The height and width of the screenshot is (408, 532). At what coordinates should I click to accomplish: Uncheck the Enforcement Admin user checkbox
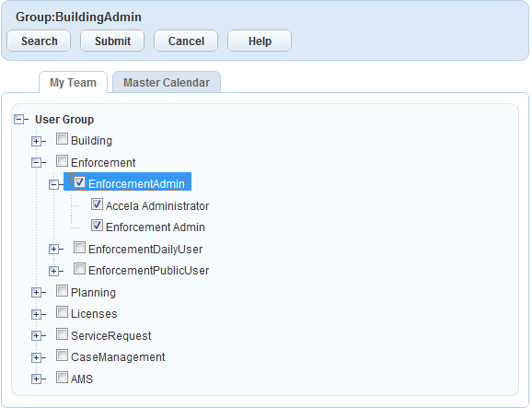(97, 226)
